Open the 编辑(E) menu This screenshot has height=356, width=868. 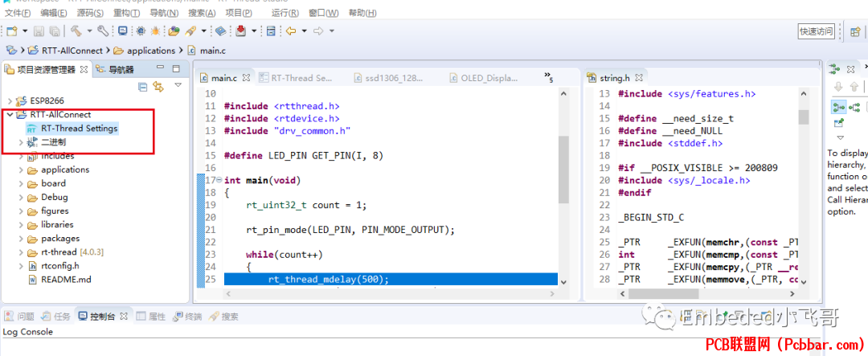pos(54,13)
